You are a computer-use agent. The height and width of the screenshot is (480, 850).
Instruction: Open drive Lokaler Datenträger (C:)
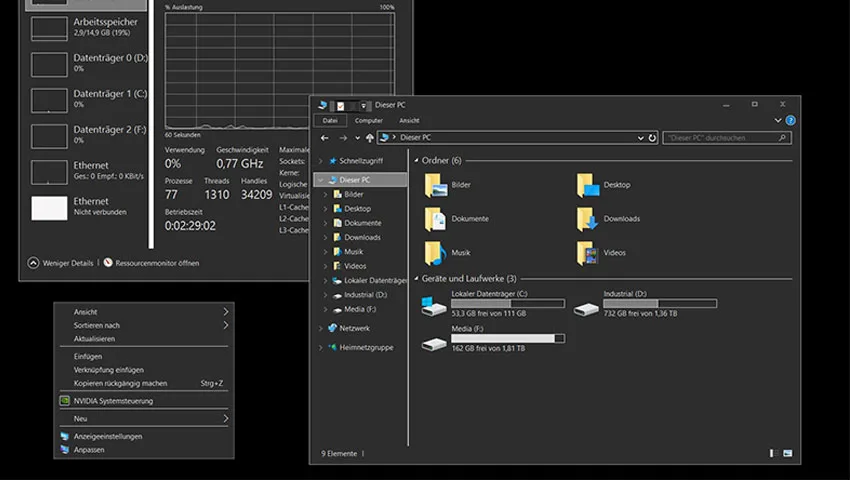point(493,304)
